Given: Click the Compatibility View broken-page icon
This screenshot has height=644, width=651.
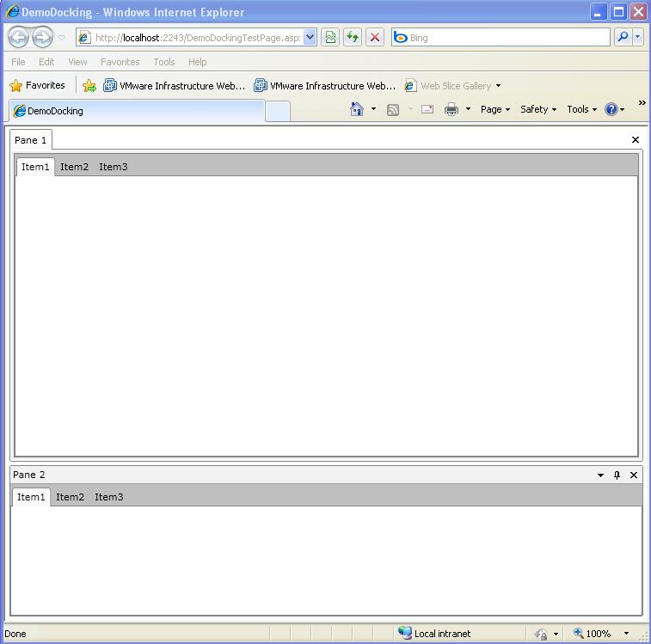Looking at the screenshot, I should pyautogui.click(x=330, y=38).
